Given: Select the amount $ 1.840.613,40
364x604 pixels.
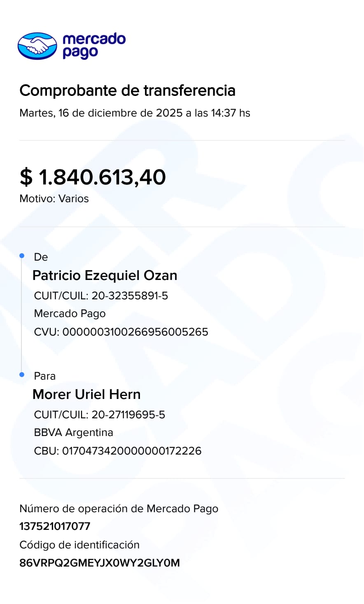Looking at the screenshot, I should coord(93,177).
